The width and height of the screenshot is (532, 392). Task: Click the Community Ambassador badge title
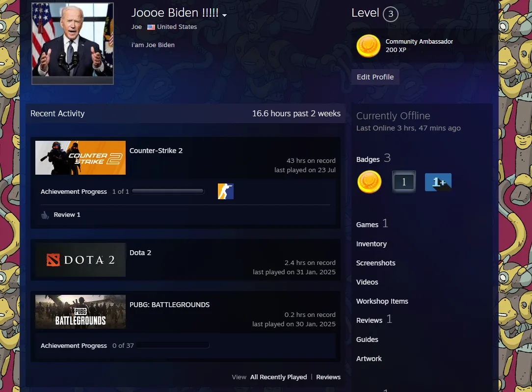(x=419, y=41)
